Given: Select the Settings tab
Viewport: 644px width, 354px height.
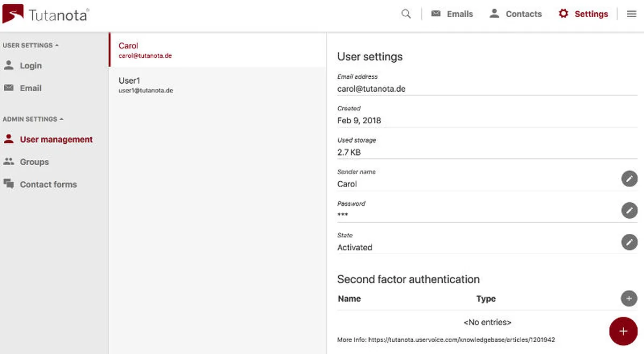Looking at the screenshot, I should 583,14.
